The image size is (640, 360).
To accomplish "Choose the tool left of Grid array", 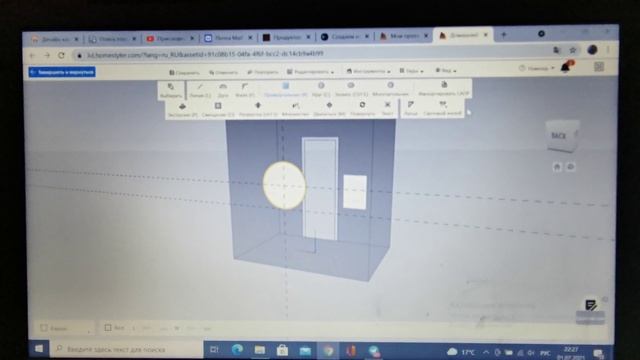I will (411, 109).
